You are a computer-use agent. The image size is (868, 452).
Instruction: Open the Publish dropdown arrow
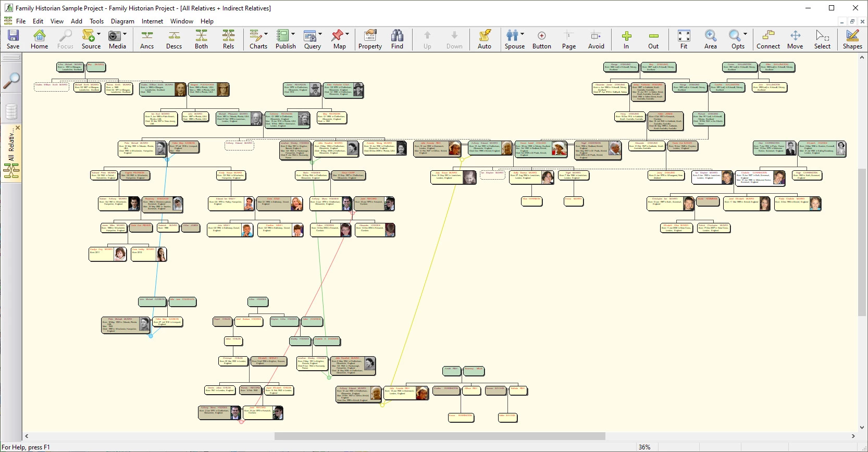[x=293, y=34]
